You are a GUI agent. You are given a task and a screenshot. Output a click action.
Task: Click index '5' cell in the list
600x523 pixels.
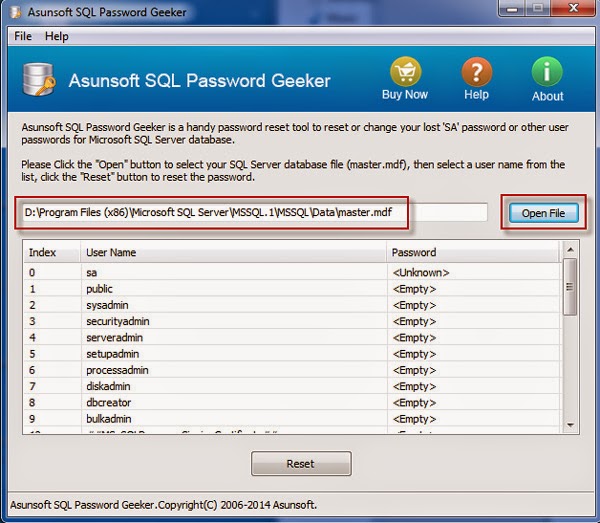[x=32, y=354]
